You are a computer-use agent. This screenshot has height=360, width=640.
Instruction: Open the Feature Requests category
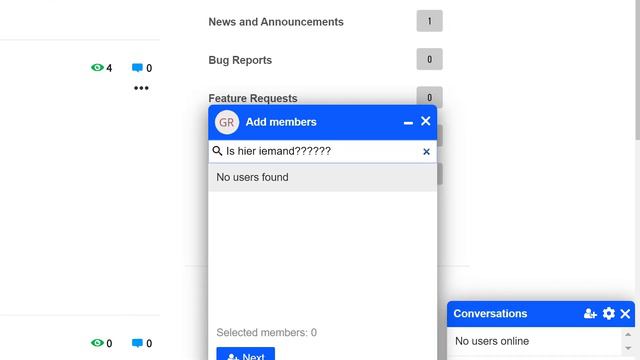pyautogui.click(x=253, y=98)
